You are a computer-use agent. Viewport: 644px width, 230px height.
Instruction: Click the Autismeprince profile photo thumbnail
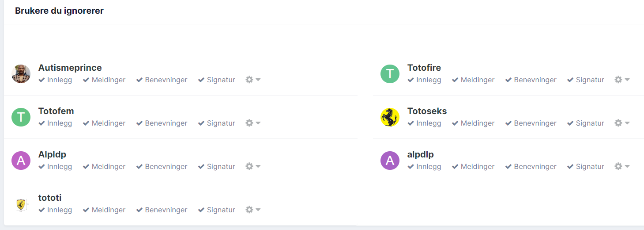(x=21, y=74)
